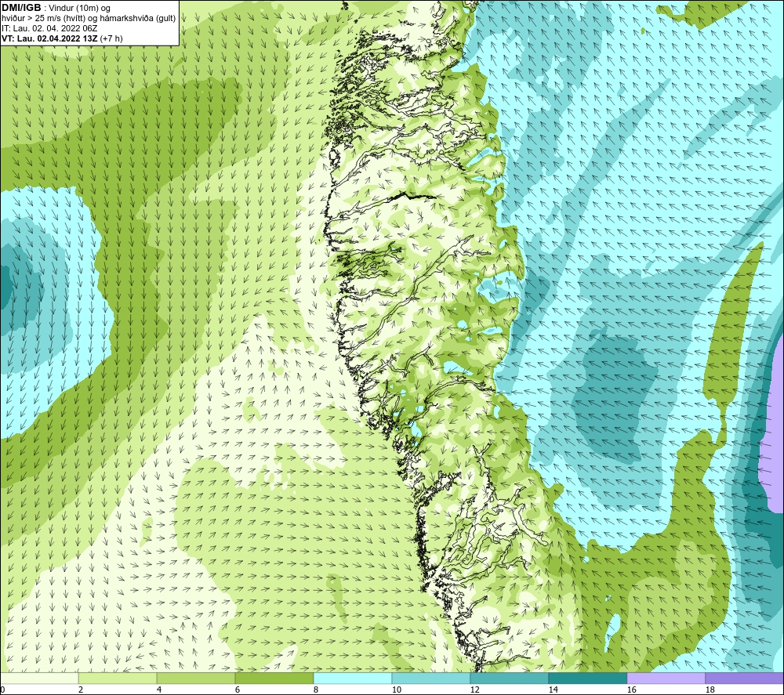784x695 pixels.
Task: Click the pale 0-2 m/s color swatch
Action: pyautogui.click(x=39, y=679)
